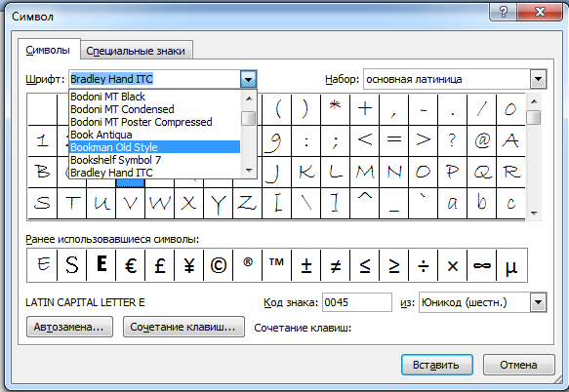Open the Юникод (шестн.) encoding dropdown
This screenshot has width=569, height=392.
538,302
